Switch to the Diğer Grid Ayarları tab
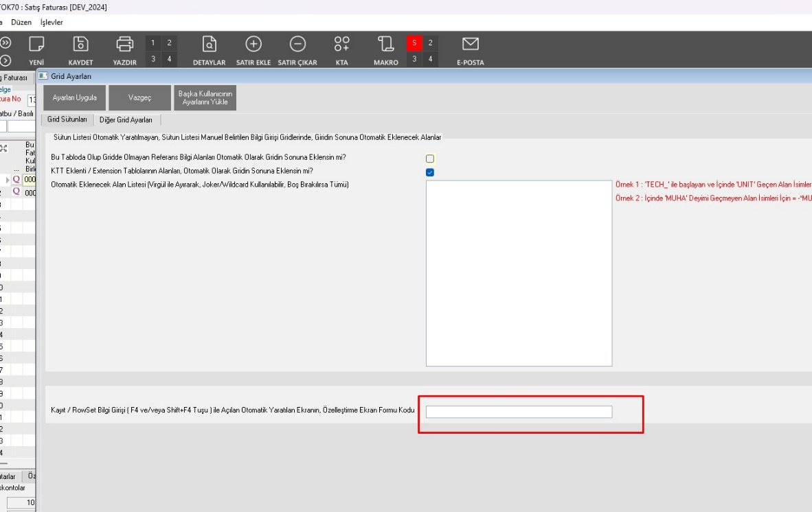 (126, 119)
